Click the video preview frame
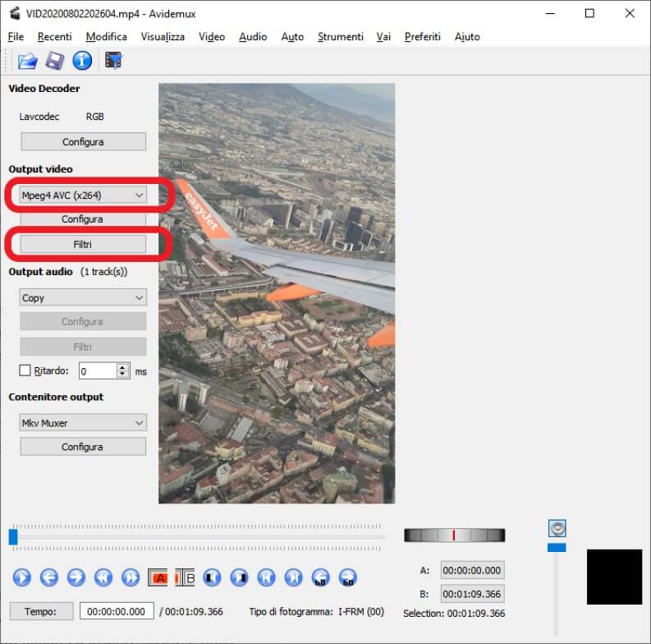651x644 pixels. click(x=277, y=293)
